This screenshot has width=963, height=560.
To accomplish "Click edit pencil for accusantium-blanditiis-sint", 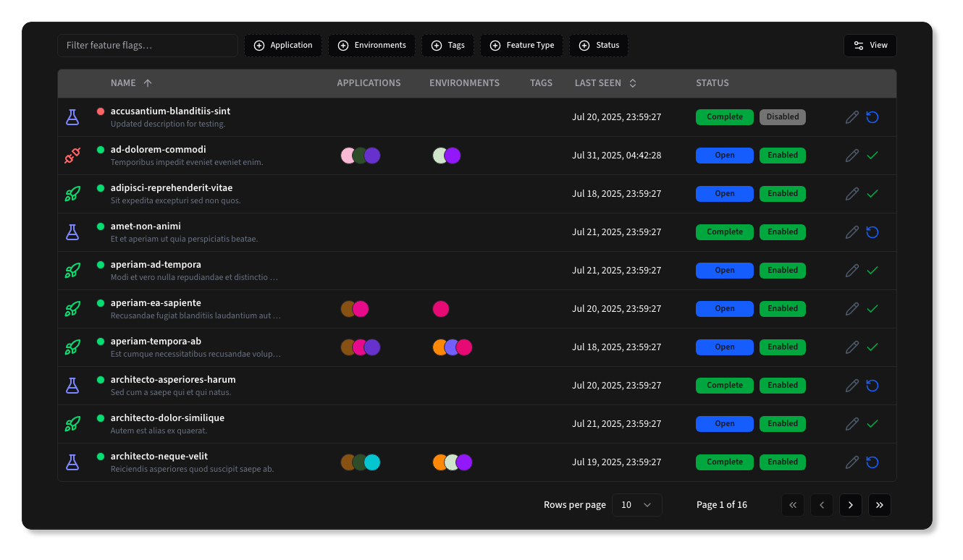I will click(852, 117).
